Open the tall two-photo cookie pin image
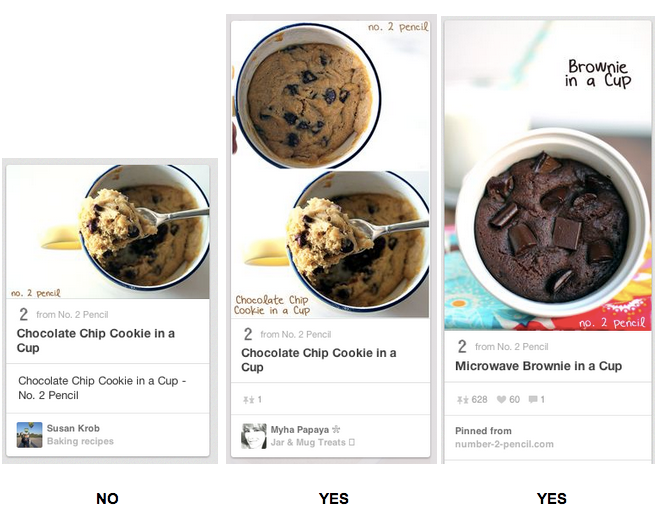Screen dimensions: 659x527 (x=330, y=169)
